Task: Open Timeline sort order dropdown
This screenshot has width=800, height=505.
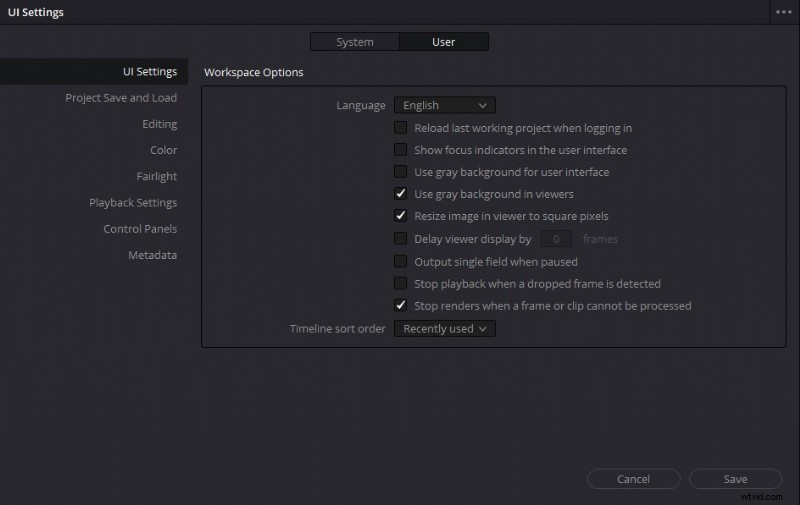Action: [x=444, y=329]
